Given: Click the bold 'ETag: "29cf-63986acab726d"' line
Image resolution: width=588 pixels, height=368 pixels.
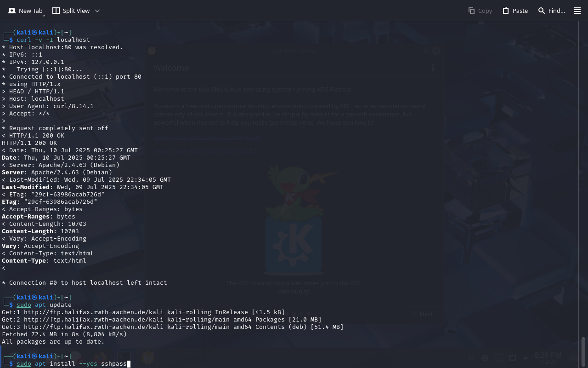Looking at the screenshot, I should click(x=50, y=202).
